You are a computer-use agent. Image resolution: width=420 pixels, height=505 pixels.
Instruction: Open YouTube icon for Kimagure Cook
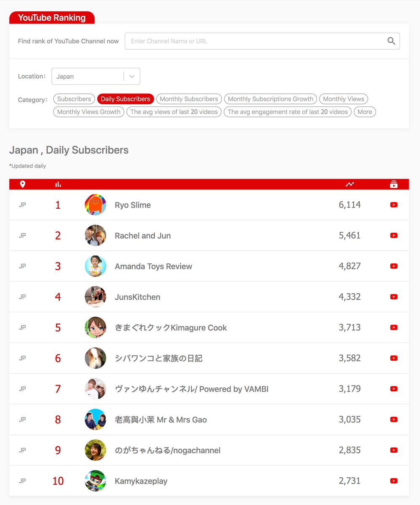(x=394, y=327)
